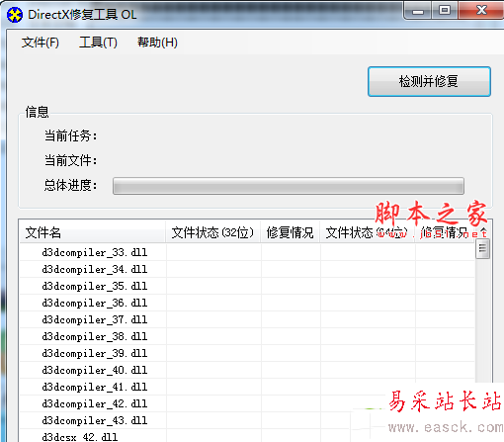The width and height of the screenshot is (504, 442).
Task: Close the DirectX repair tool window
Action: (481, 11)
